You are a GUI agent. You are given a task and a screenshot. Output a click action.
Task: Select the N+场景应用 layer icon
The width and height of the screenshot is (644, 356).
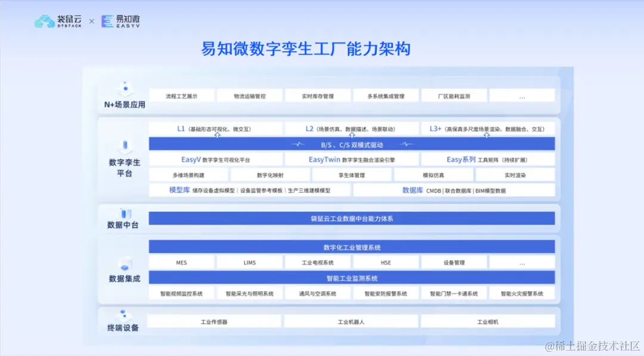coord(126,88)
